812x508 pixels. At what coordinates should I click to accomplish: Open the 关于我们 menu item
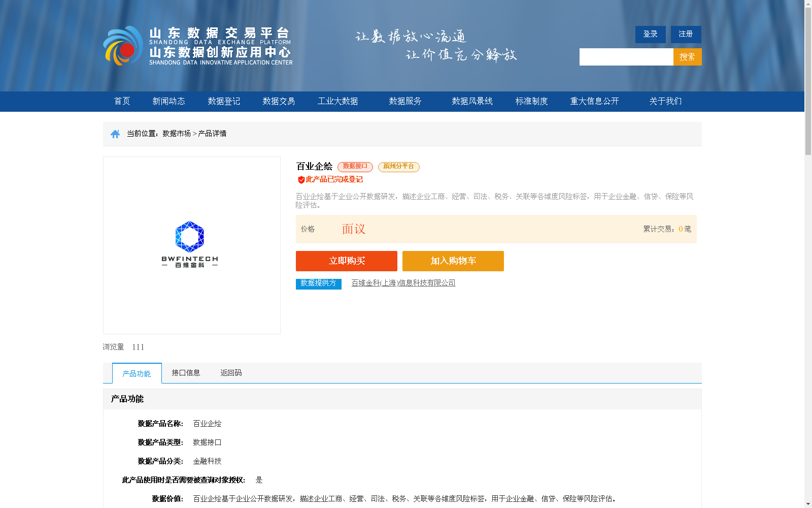[x=665, y=101]
